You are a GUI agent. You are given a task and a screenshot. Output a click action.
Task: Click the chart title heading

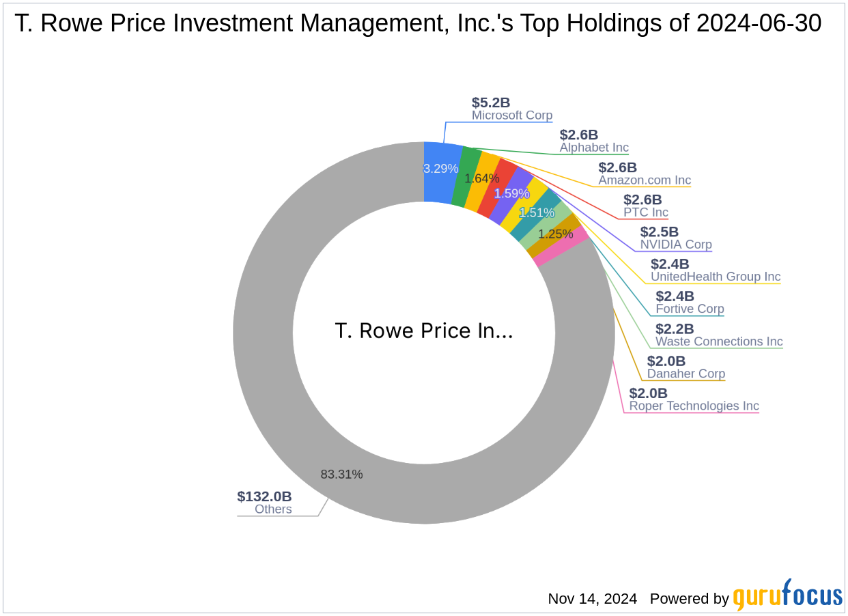(x=418, y=24)
